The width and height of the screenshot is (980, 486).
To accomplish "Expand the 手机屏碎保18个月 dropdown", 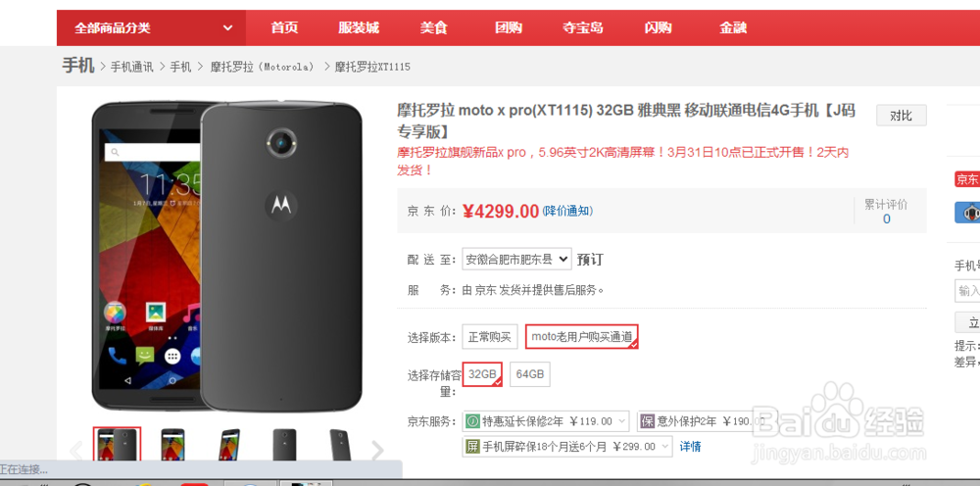I will click(567, 447).
